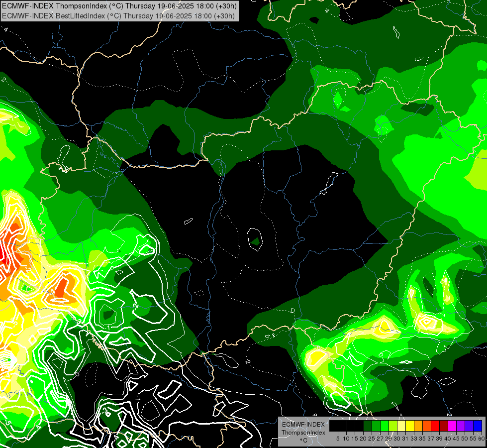This screenshot has width=487, height=448.
Task: Select the red-orange 35-37 legend swatch
Action: tap(427, 426)
